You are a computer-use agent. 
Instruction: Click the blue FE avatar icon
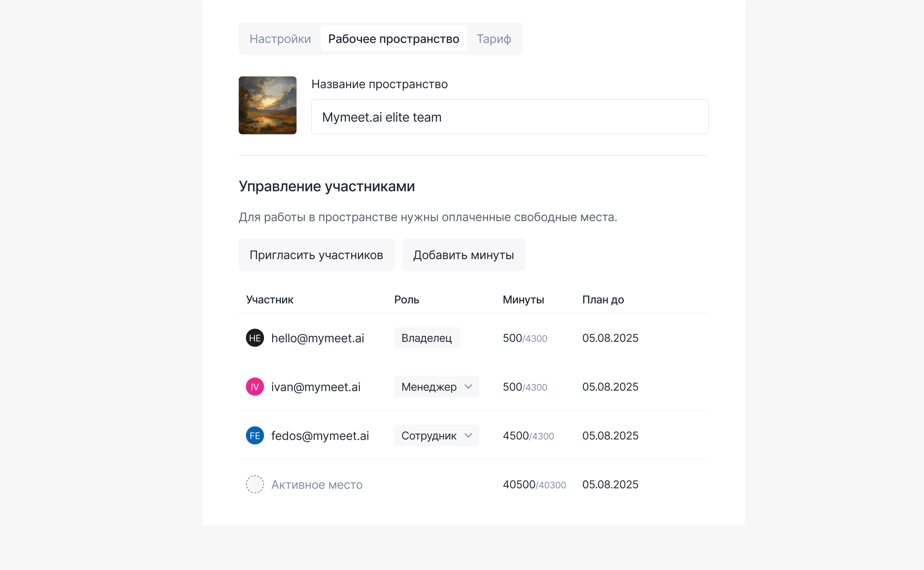255,436
